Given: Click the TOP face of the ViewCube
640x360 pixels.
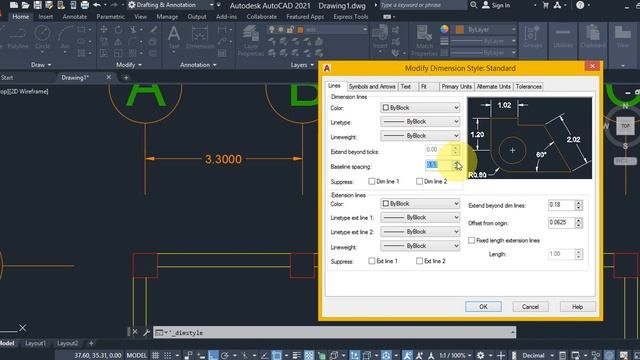Looking at the screenshot, I should click(625, 126).
